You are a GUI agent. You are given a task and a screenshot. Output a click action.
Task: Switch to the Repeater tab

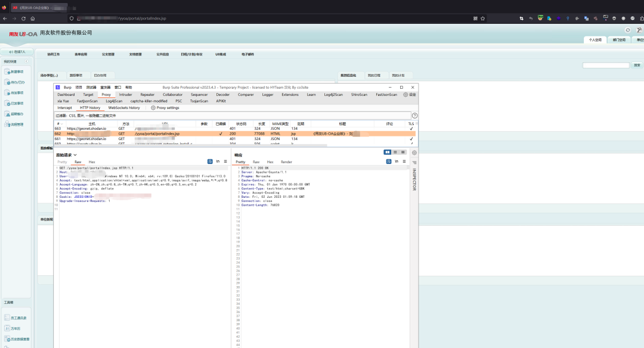tap(147, 95)
